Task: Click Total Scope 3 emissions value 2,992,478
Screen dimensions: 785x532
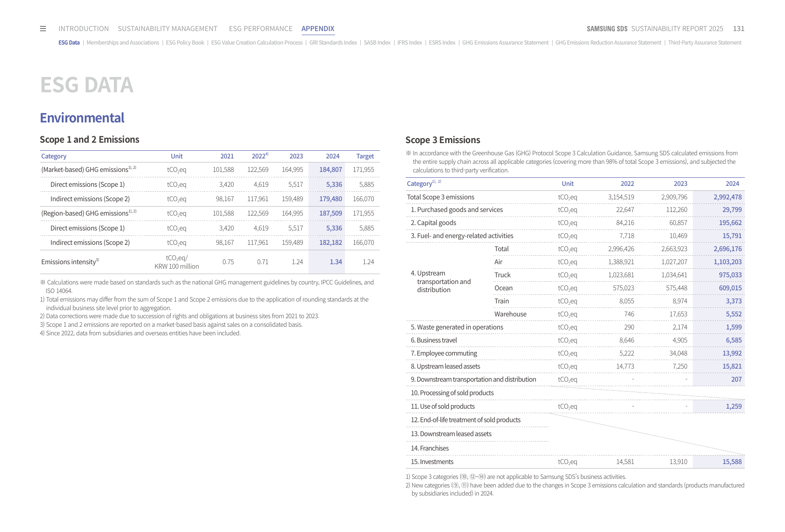Action: click(727, 197)
